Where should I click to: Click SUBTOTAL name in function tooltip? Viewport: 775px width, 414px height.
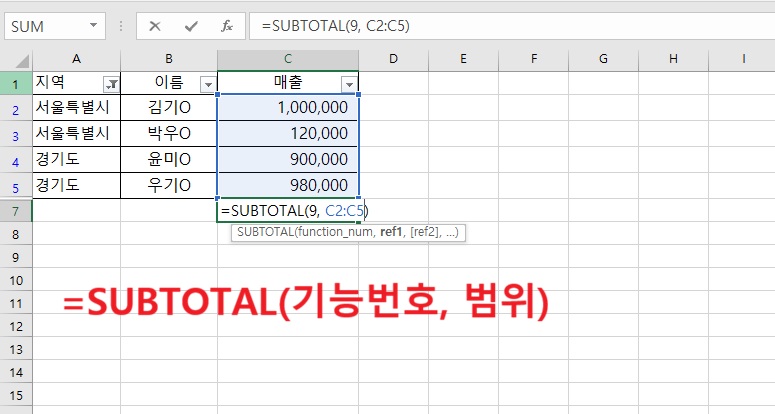point(265,232)
